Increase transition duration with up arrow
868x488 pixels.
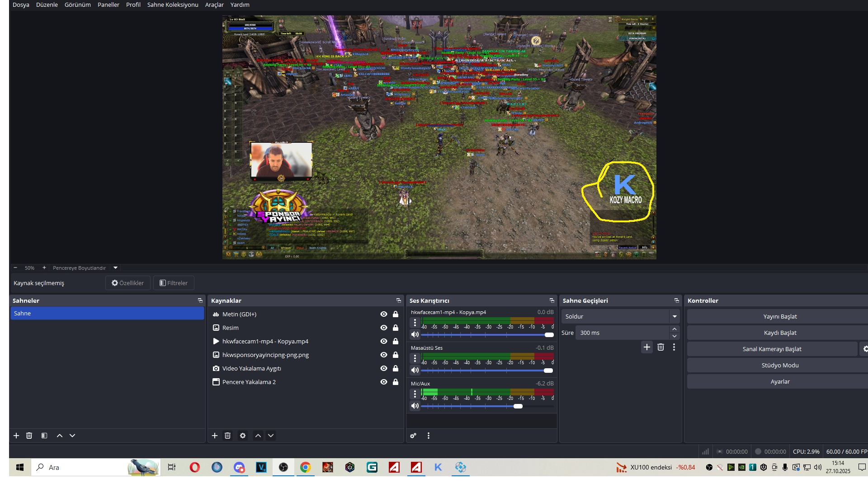675,329
